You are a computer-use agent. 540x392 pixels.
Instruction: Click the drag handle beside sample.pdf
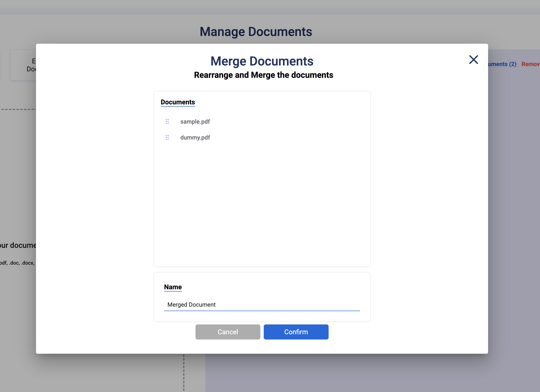click(x=167, y=122)
